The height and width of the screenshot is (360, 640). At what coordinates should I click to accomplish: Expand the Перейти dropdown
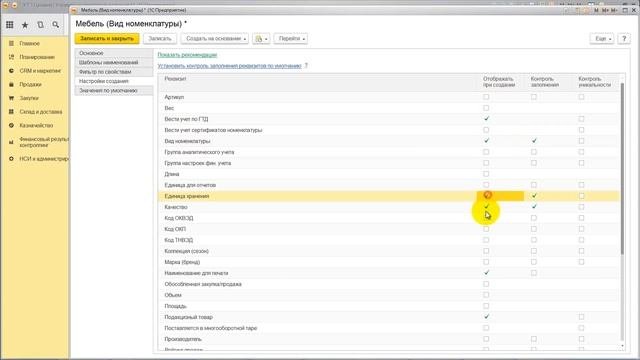(x=291, y=38)
